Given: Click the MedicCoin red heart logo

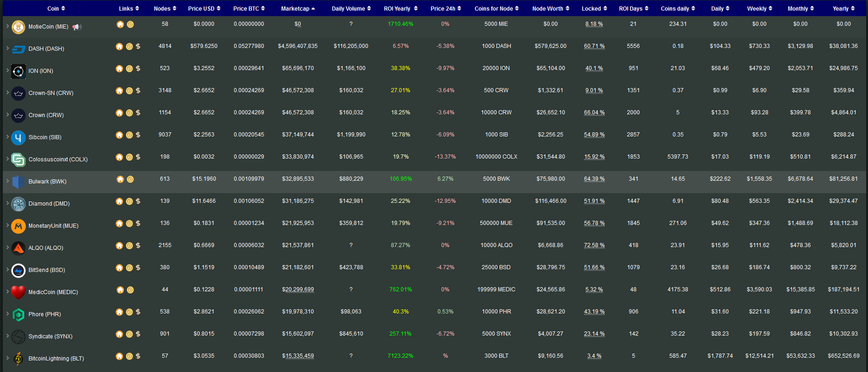Looking at the screenshot, I should pos(18,292).
